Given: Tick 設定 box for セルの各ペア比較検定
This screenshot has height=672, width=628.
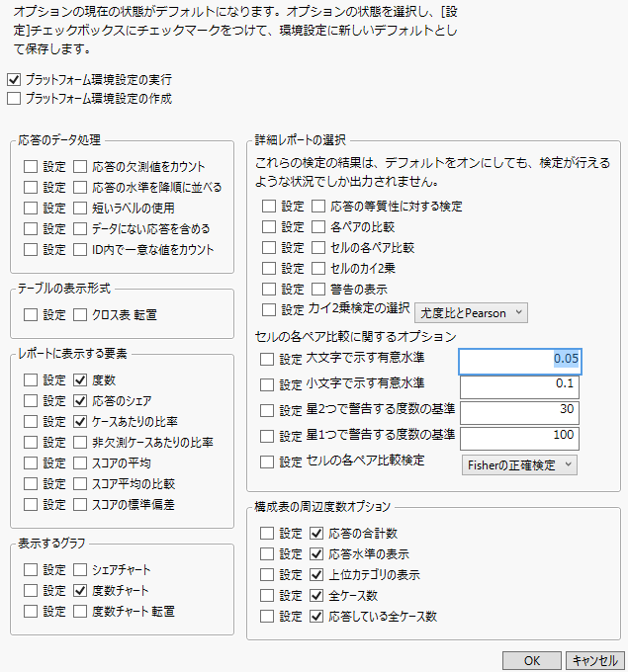Looking at the screenshot, I should point(267,462).
